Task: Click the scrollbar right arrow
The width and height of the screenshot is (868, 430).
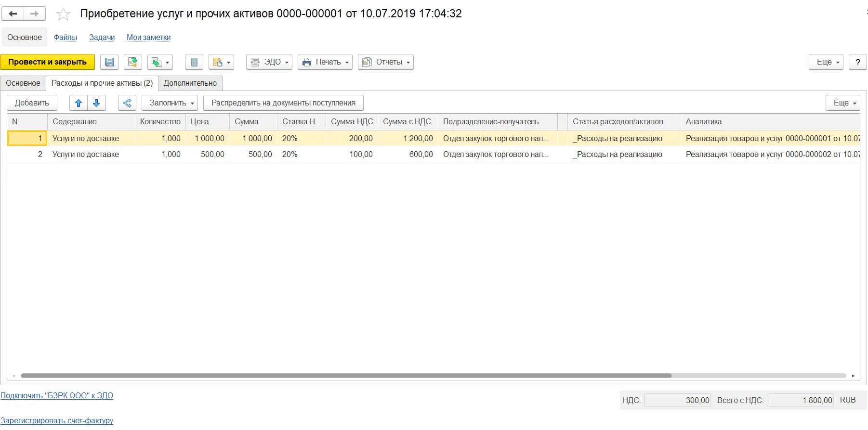Action: click(x=853, y=376)
